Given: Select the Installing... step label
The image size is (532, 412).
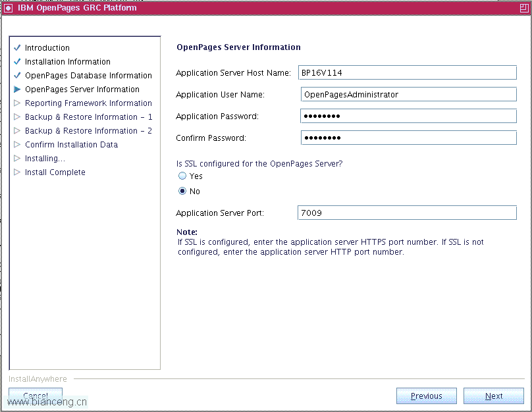Looking at the screenshot, I should click(x=45, y=159).
